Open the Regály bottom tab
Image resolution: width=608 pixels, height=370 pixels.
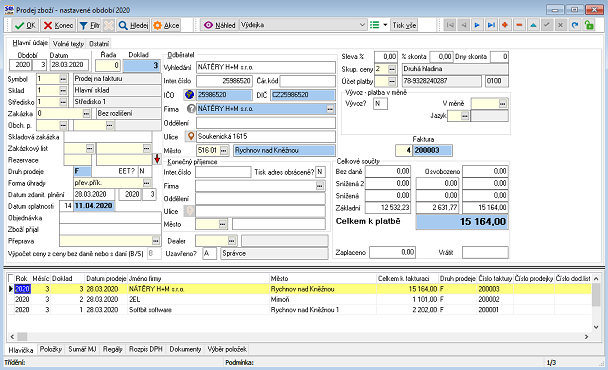112,349
